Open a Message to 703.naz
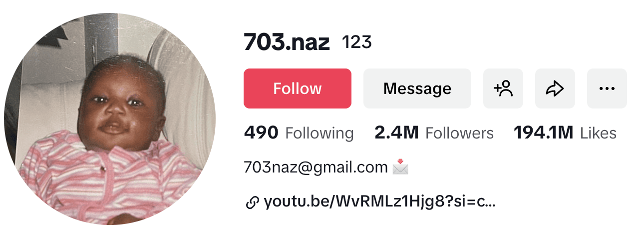Viewport: 644px width, 241px height. [x=417, y=88]
